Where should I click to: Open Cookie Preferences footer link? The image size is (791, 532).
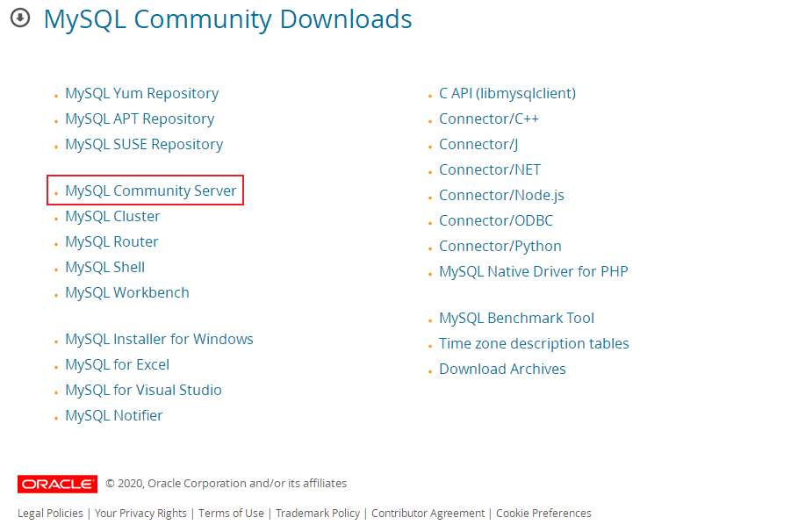[543, 514]
